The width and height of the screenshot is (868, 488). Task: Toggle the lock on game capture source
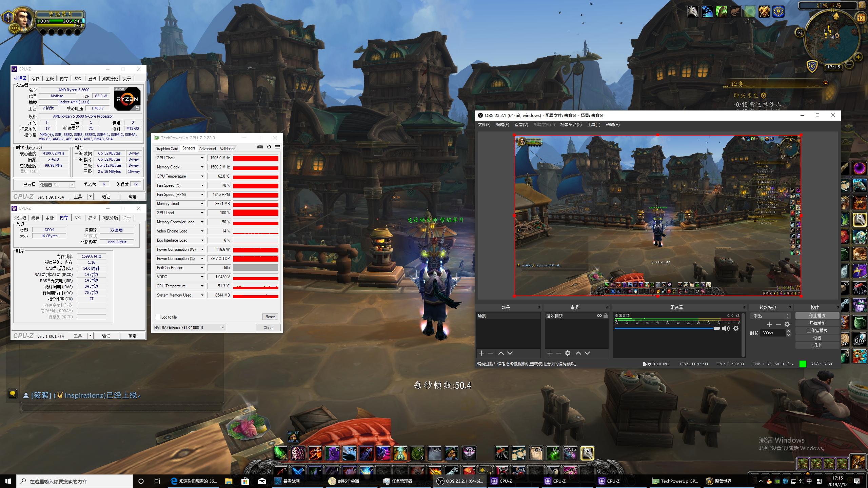click(x=606, y=316)
